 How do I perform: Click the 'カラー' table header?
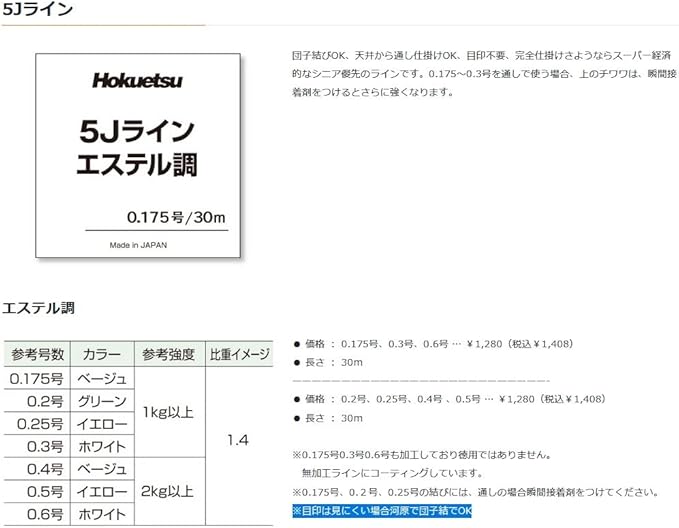[x=102, y=354]
